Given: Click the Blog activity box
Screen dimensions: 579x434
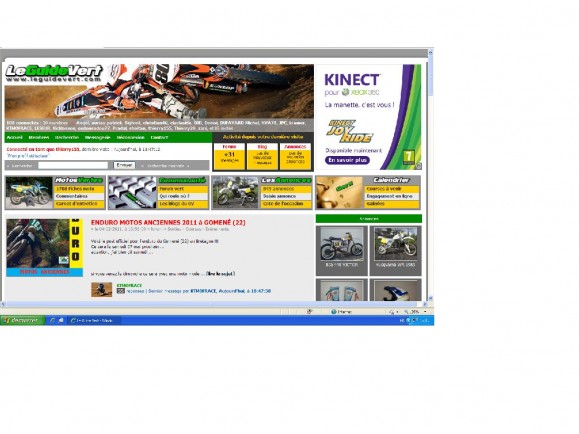Looking at the screenshot, I should click(262, 157).
